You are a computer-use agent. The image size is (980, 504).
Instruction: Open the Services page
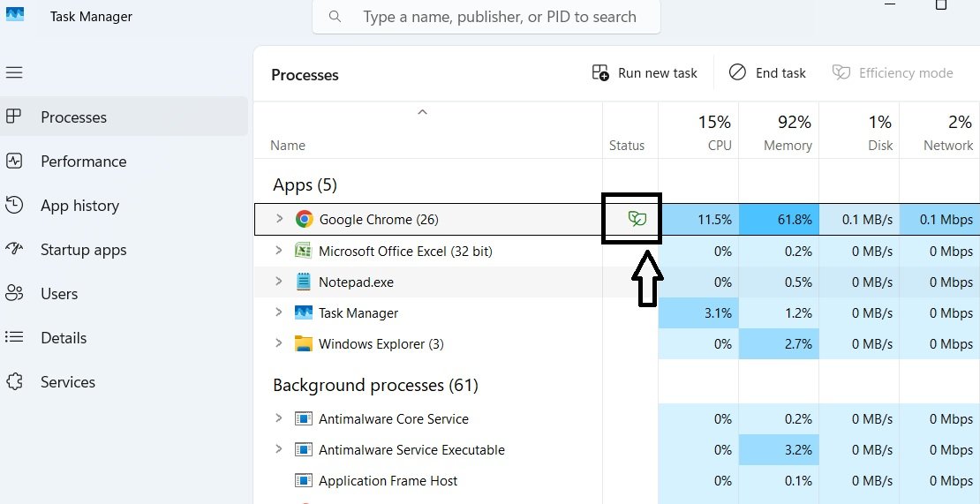[x=124, y=381]
